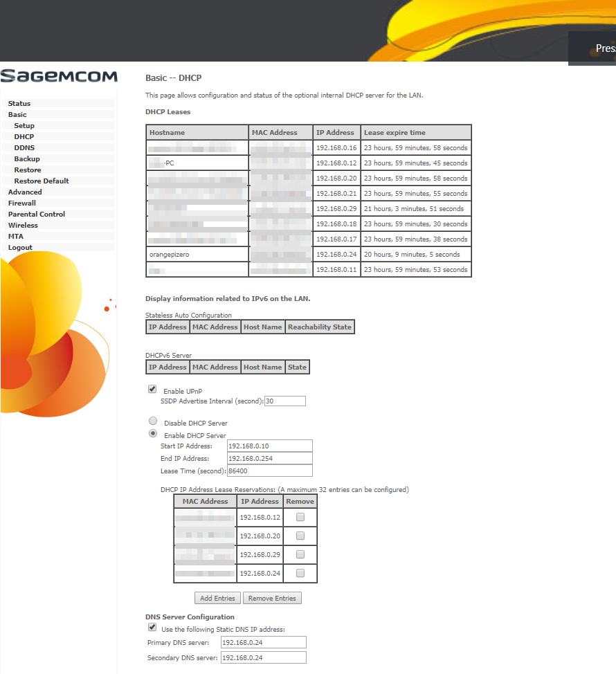Click the Start IP Address field
Screen dimensions: 616x674
pos(269,446)
